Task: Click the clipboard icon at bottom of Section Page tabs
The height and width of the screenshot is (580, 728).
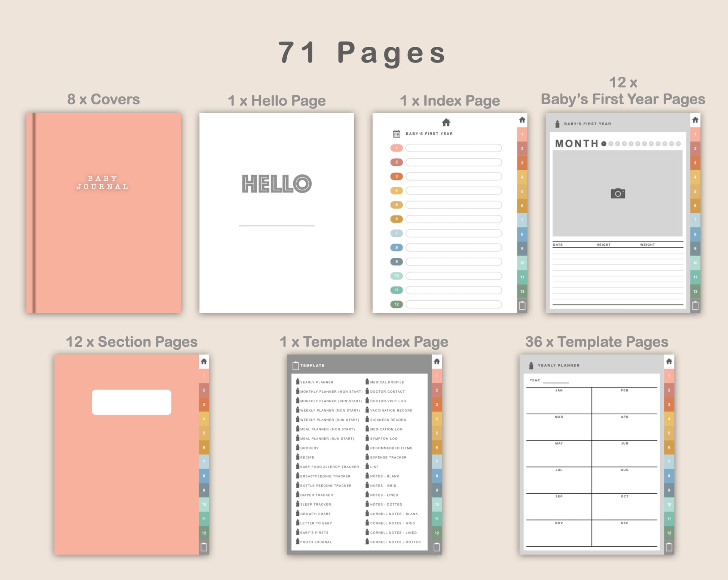Action: coord(204,547)
